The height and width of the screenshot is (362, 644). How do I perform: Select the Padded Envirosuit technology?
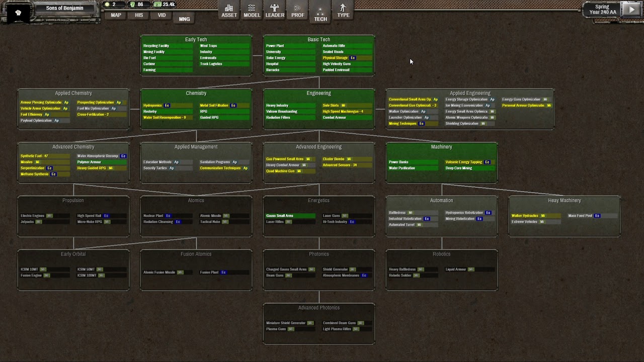pyautogui.click(x=347, y=70)
